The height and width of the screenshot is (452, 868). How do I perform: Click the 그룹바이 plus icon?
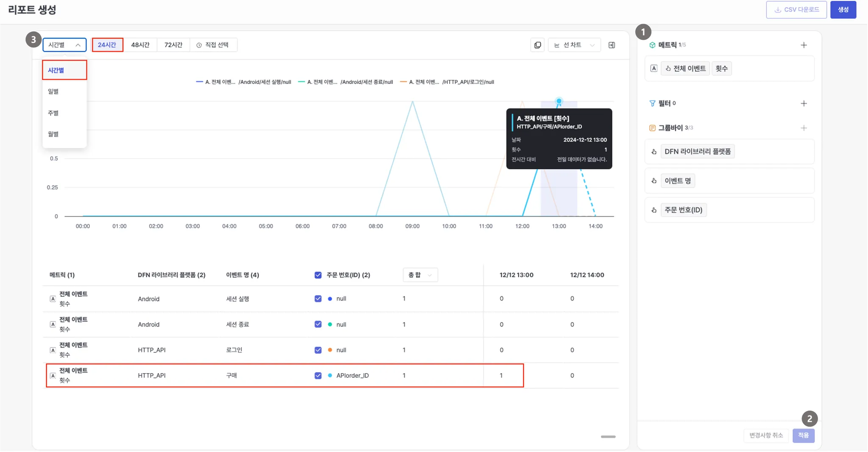(804, 128)
